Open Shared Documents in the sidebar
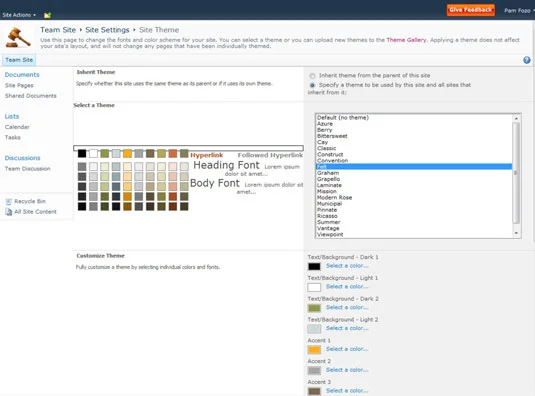 coord(31,96)
